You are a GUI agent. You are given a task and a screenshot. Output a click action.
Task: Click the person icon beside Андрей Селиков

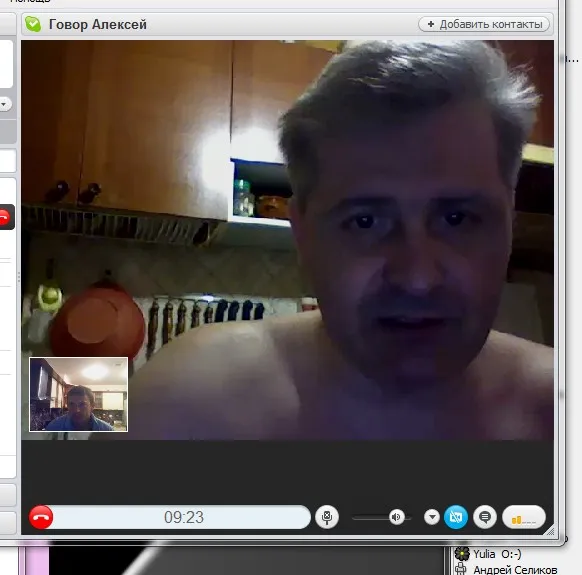(460, 569)
